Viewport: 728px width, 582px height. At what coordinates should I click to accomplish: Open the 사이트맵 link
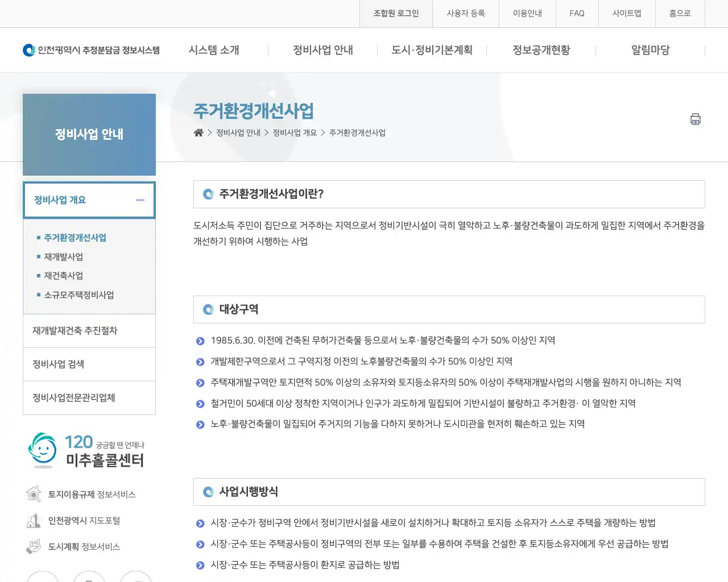point(627,13)
